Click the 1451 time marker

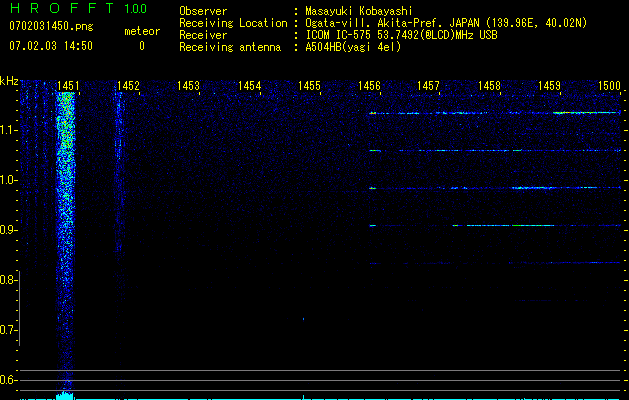(68, 86)
